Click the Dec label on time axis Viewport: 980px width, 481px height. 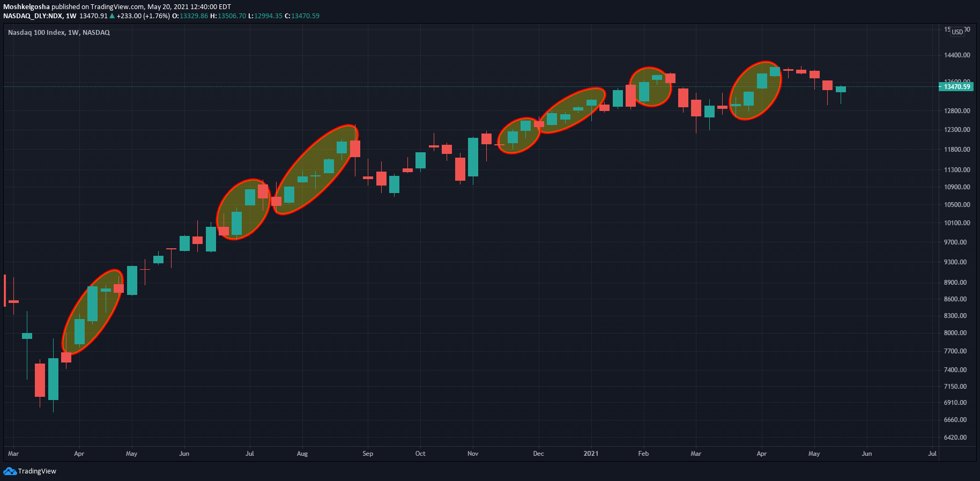point(538,454)
